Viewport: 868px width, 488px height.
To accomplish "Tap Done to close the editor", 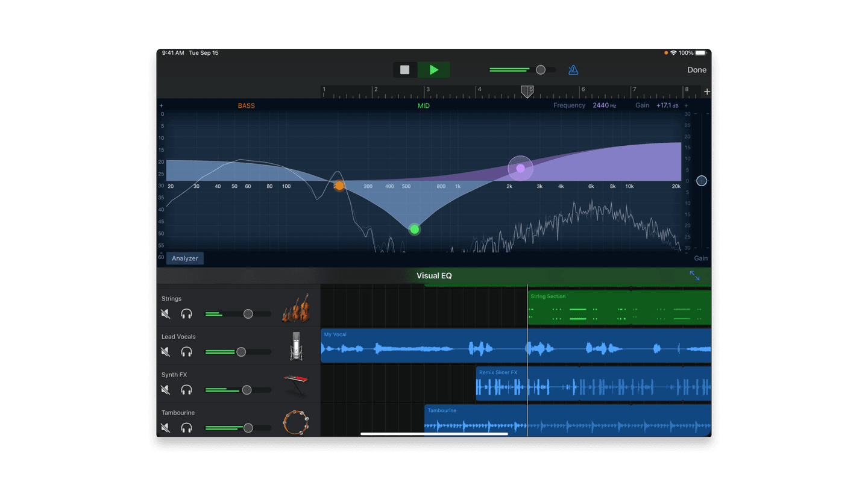I will [x=697, y=70].
